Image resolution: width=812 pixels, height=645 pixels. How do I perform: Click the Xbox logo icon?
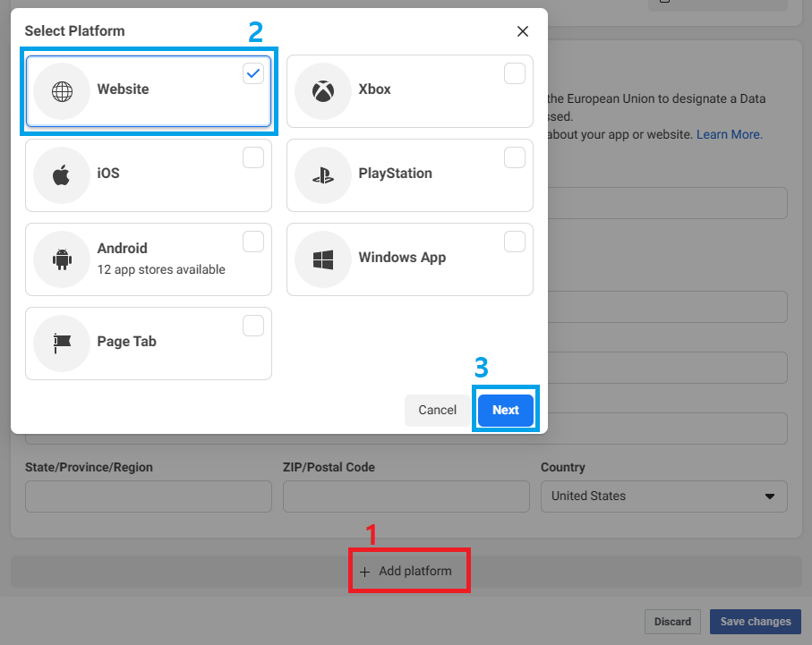(323, 91)
